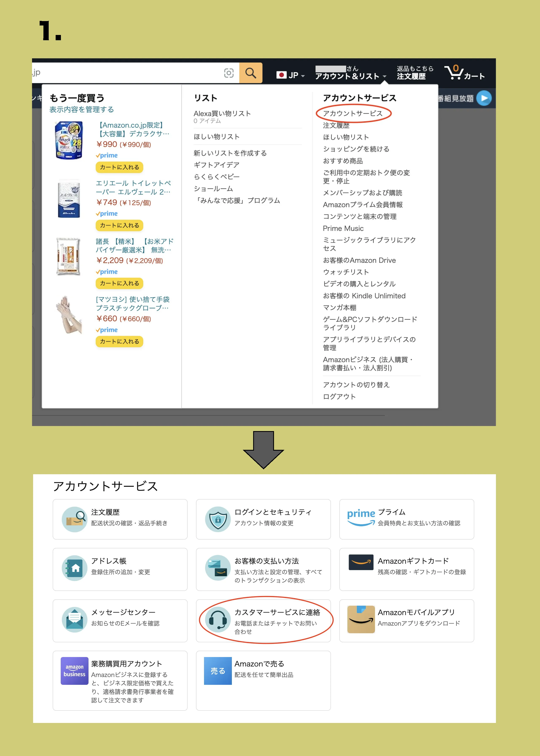Image resolution: width=540 pixels, height=756 pixels.
Task: Open 業務購買用アカウント card title
Action: (126, 664)
